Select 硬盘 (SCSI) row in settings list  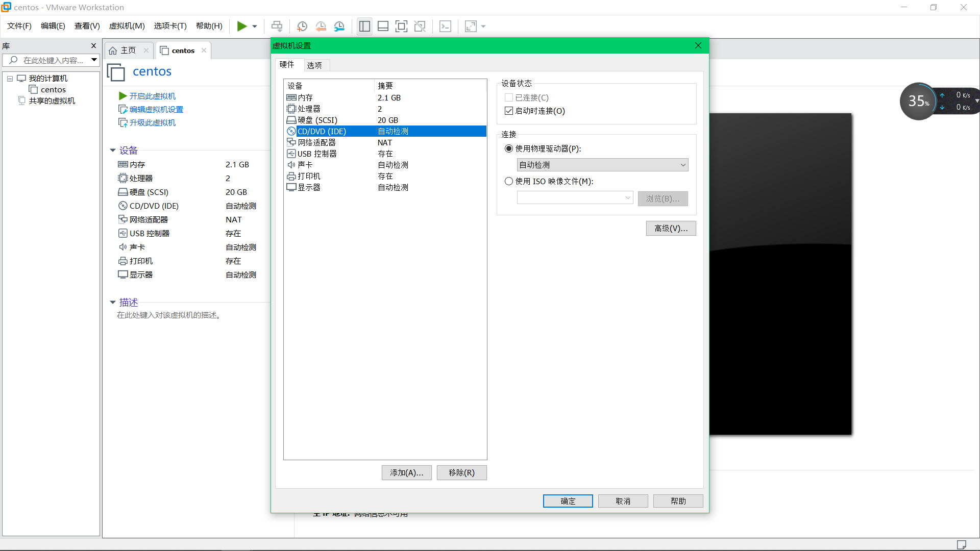(385, 120)
